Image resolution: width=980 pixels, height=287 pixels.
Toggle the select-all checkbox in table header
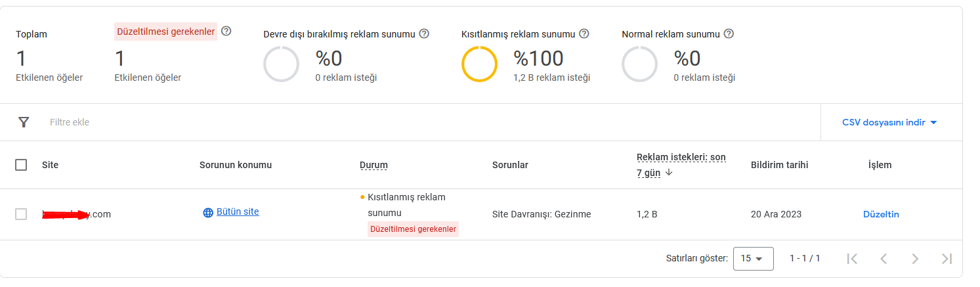[x=21, y=165]
